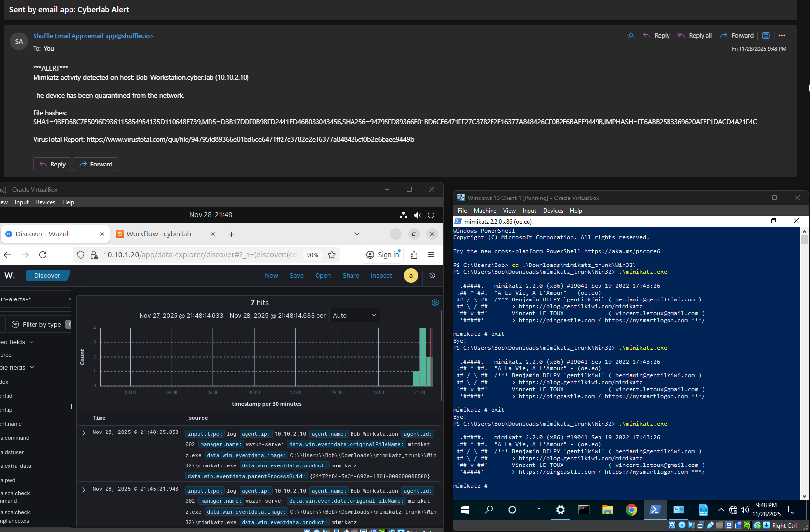810x532 pixels.
Task: Open the email more options ellipsis
Action: 782,36
